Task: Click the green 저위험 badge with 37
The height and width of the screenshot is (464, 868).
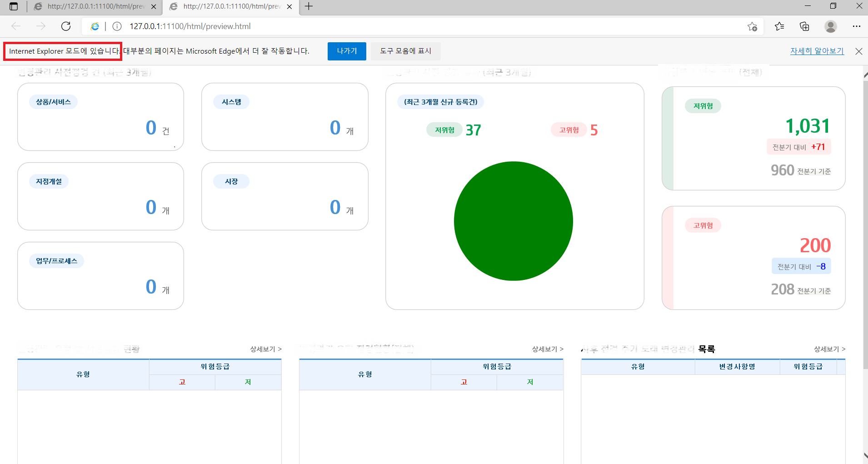Action: coord(444,130)
